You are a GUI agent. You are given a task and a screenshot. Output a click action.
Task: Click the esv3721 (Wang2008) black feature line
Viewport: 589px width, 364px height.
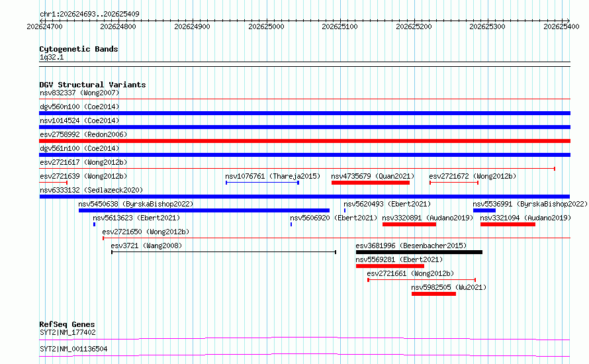coord(224,252)
